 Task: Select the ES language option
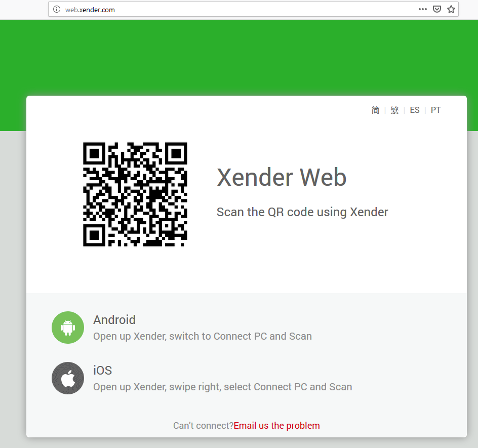click(414, 110)
